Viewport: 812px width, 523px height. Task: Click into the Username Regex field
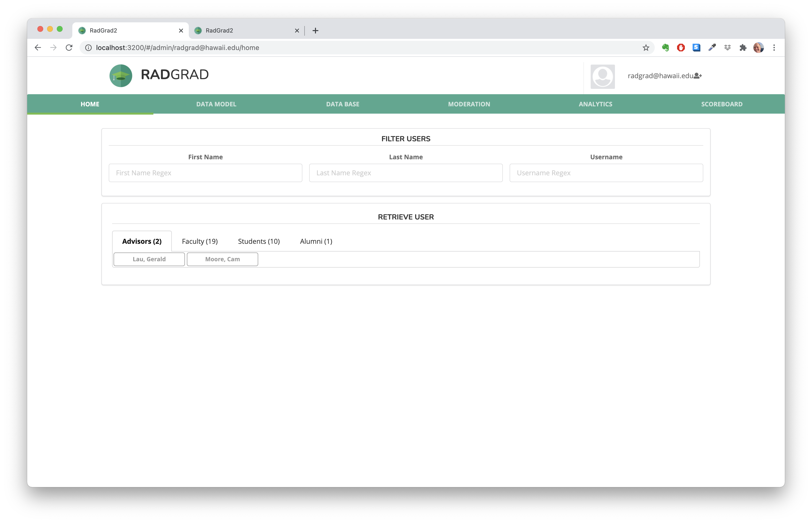606,173
